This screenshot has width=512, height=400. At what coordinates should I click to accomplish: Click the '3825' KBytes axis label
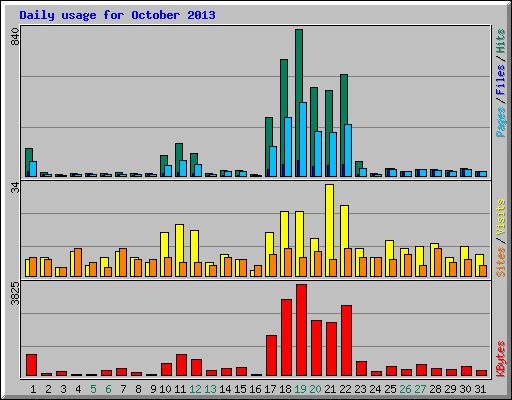click(15, 293)
